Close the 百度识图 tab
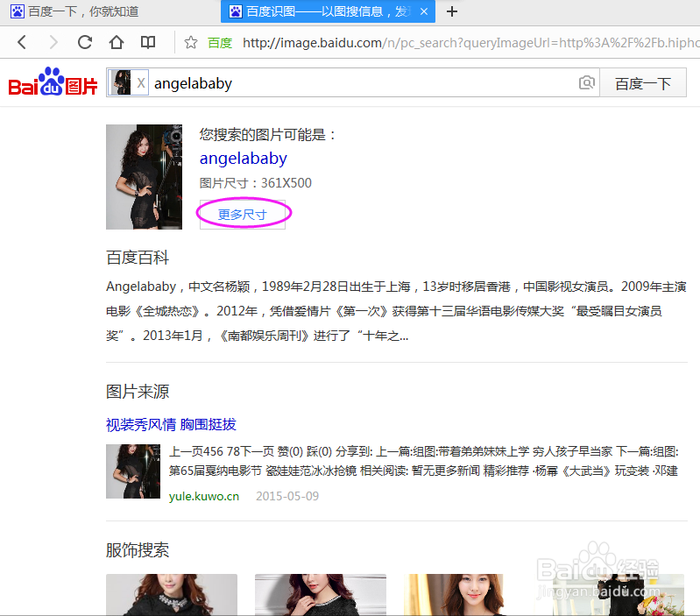This screenshot has width=700, height=616. tap(424, 11)
